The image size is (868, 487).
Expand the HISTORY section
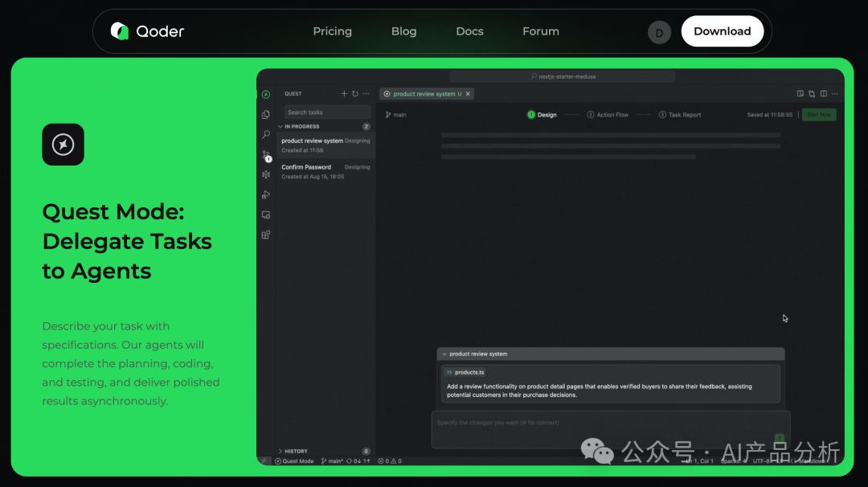(x=280, y=451)
